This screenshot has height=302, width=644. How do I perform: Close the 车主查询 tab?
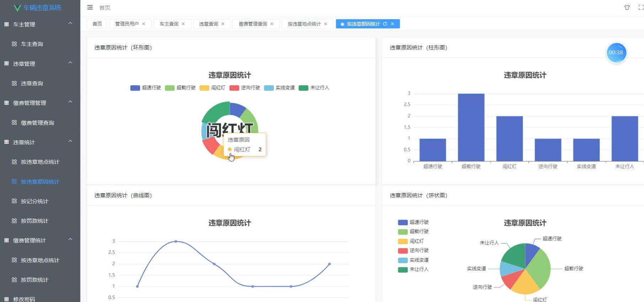(x=183, y=24)
